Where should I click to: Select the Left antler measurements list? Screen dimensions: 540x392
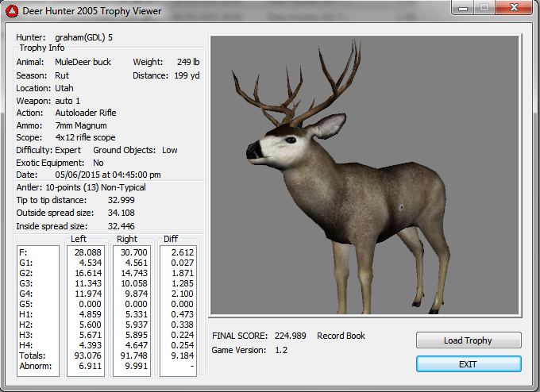pos(86,311)
